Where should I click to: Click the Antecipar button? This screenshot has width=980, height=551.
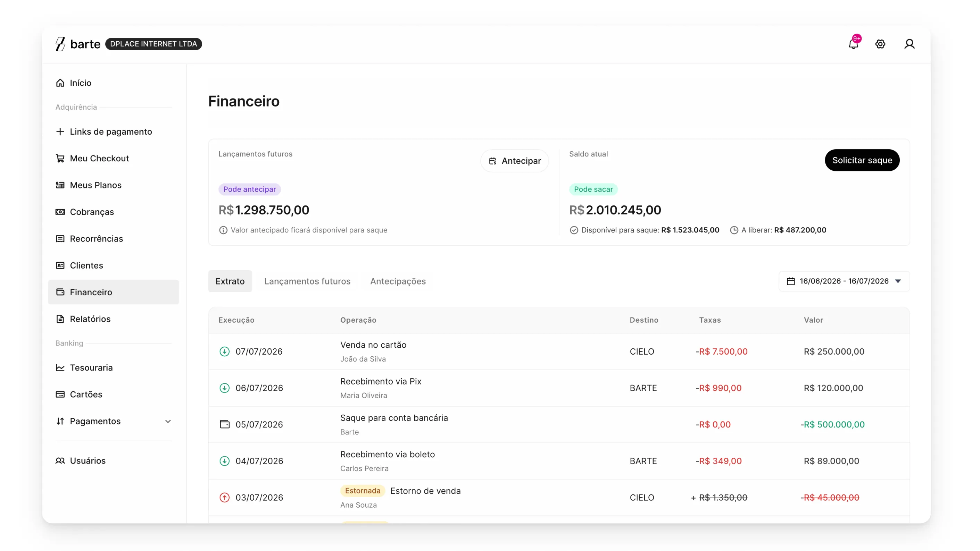tap(514, 161)
